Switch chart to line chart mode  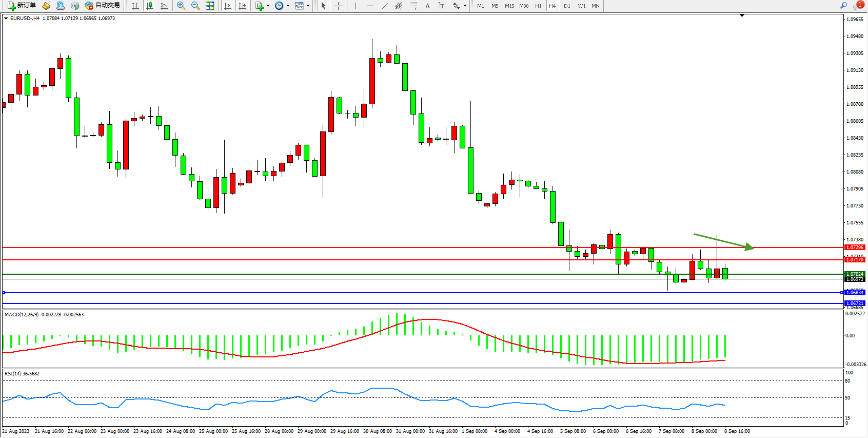point(164,6)
